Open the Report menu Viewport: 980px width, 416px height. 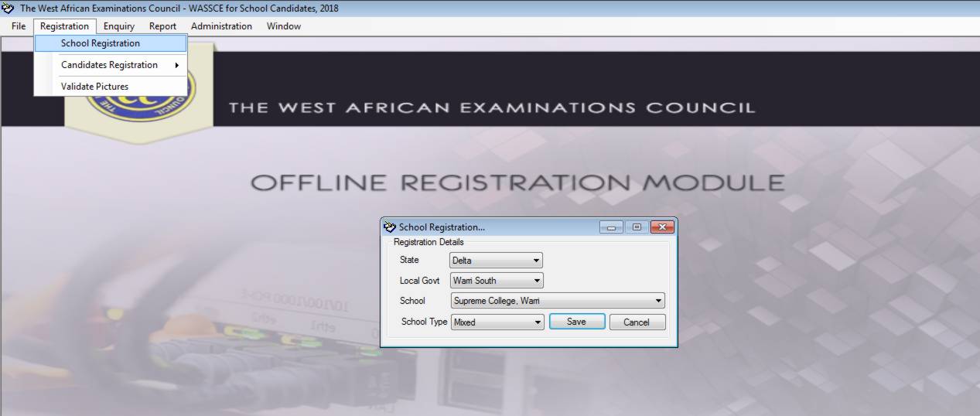[x=163, y=26]
